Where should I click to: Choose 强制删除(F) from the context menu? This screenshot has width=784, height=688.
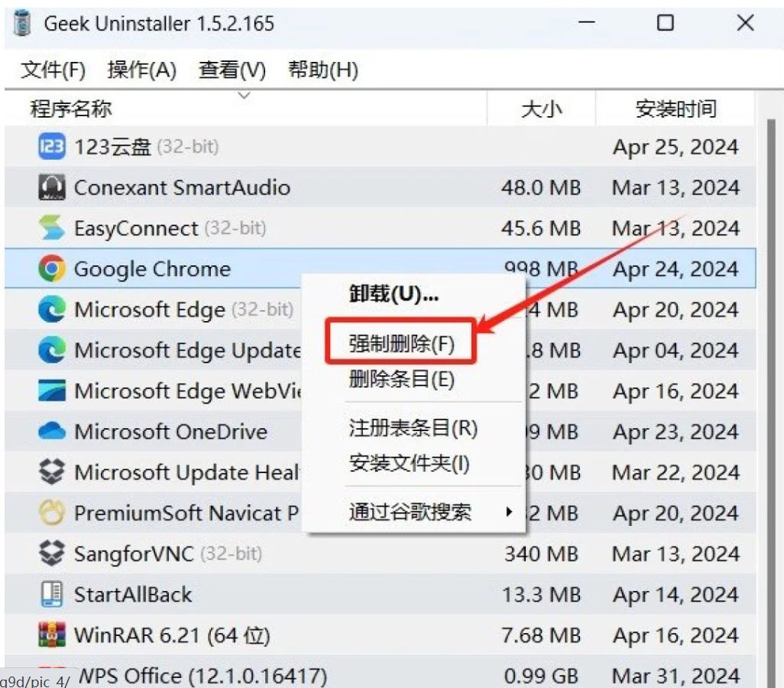tap(401, 342)
